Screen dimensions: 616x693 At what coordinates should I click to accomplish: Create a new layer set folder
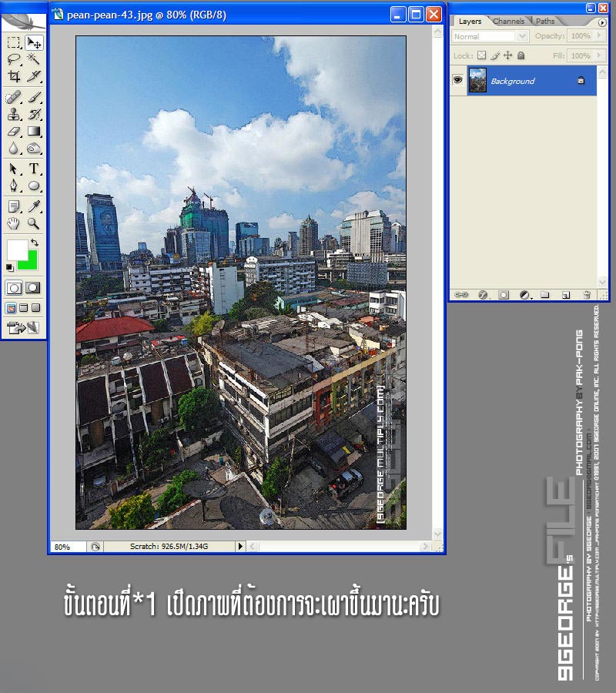coord(545,295)
